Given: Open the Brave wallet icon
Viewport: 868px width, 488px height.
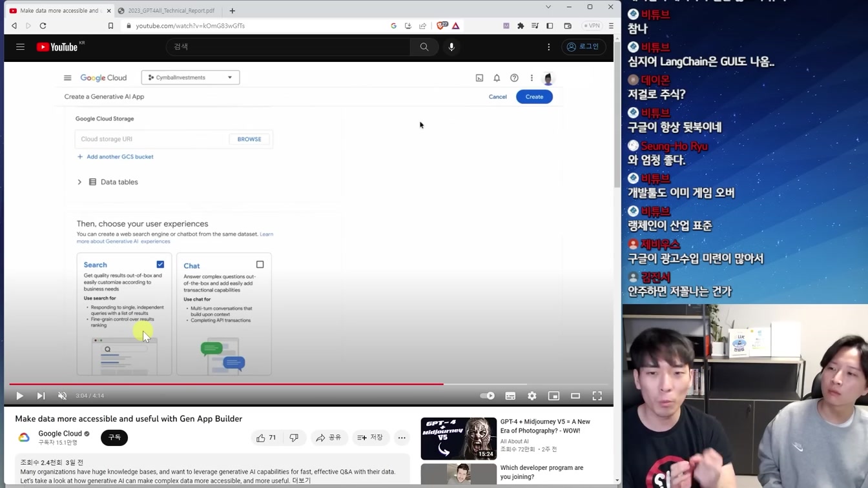Looking at the screenshot, I should point(568,26).
